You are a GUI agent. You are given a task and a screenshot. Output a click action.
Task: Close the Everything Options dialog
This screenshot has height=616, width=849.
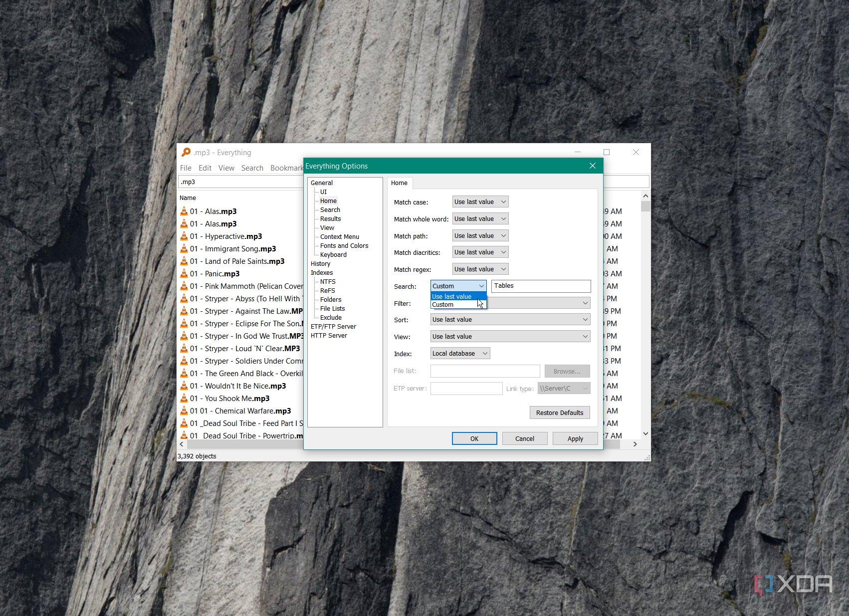tap(593, 166)
